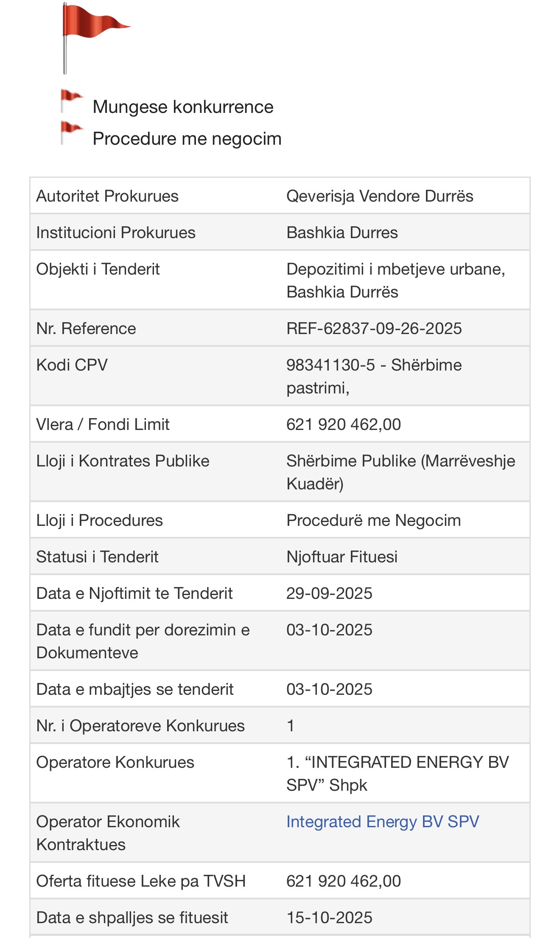The width and height of the screenshot is (560, 938).
Task: Click the Oferta fituese Leke pa TVSH label
Action: point(141,881)
